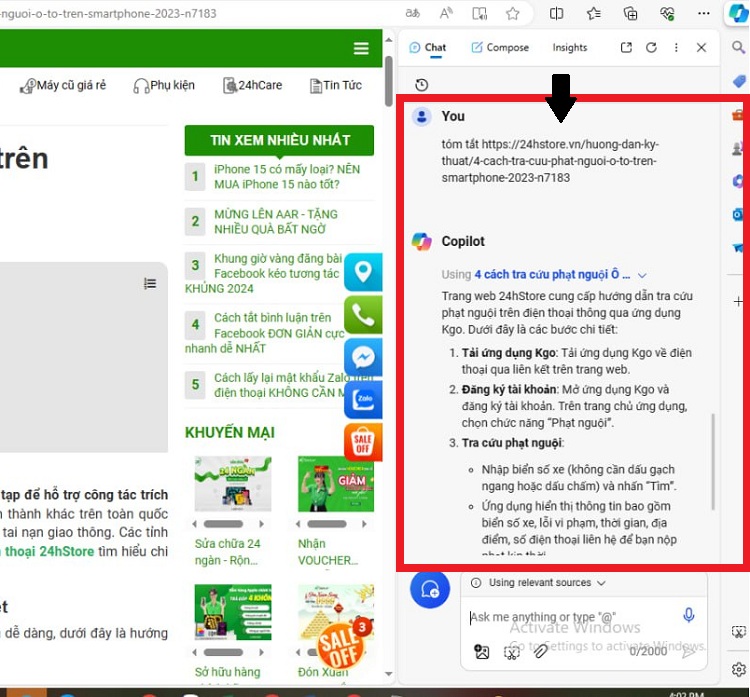Switch to the Compose tab
This screenshot has width=750, height=697.
click(x=500, y=47)
